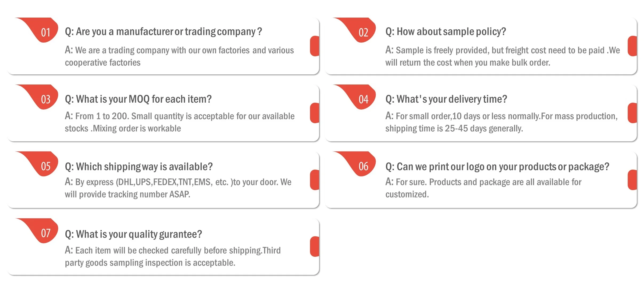
Task: Click the 04 badge beside delivery time
Action: point(363,99)
